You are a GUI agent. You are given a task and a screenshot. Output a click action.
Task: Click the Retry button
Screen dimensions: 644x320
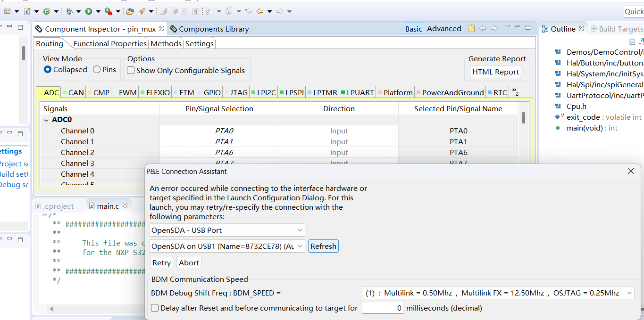click(x=161, y=263)
